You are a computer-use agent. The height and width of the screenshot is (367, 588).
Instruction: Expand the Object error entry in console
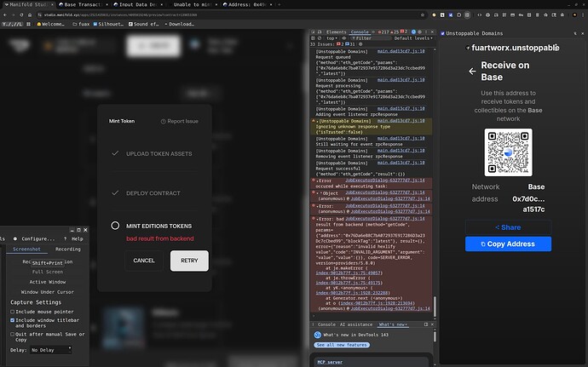tap(318, 193)
